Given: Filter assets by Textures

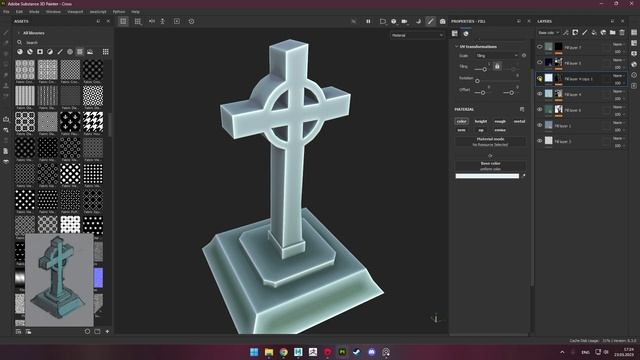Looking at the screenshot, I should (80, 52).
